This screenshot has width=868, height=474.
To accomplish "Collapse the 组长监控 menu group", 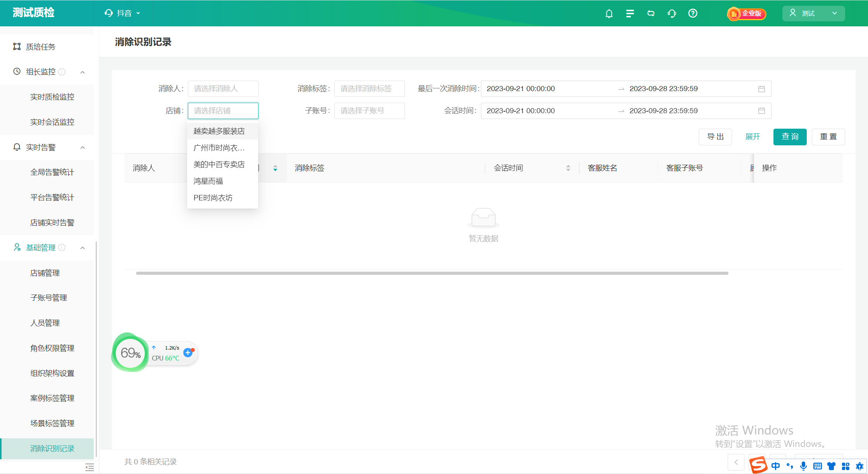I will 83,72.
